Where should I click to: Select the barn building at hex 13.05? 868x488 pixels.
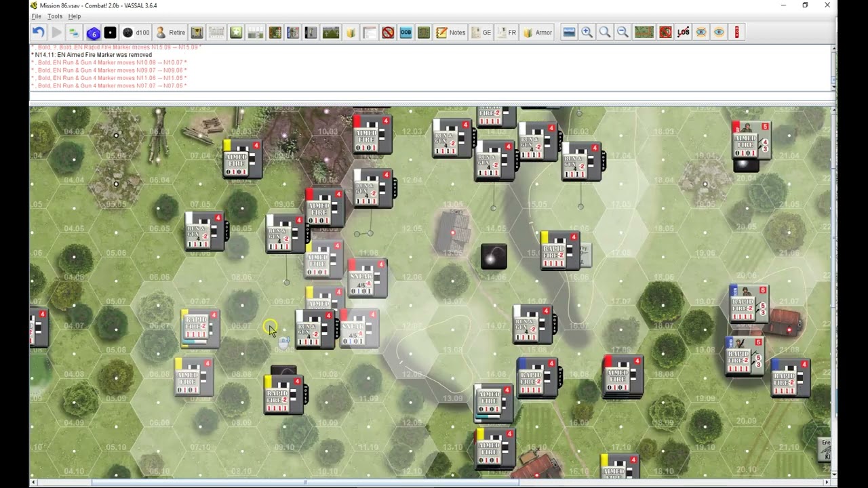(454, 230)
